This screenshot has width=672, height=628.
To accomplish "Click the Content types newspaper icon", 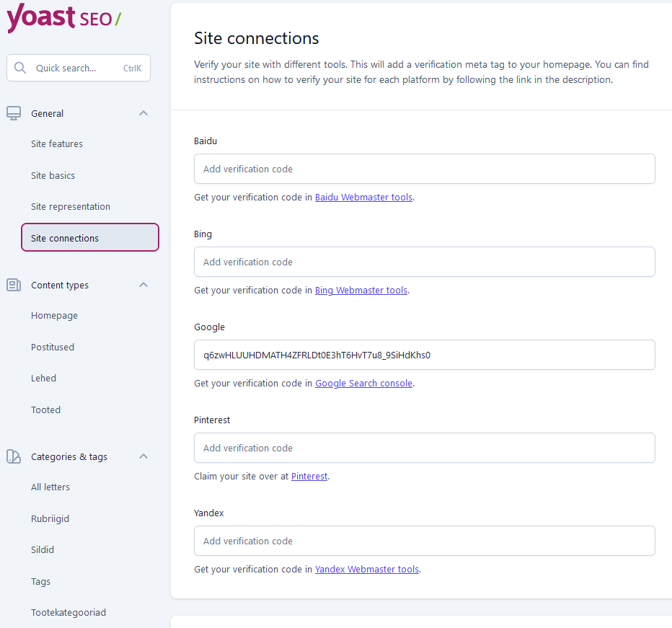I will [14, 285].
